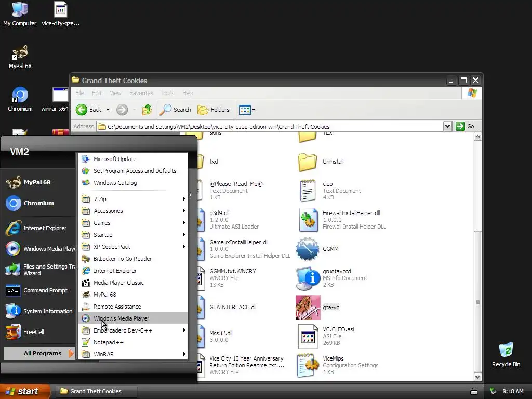Select the VC.CLEO.asi file icon
This screenshot has width=532, height=399.
click(308, 337)
